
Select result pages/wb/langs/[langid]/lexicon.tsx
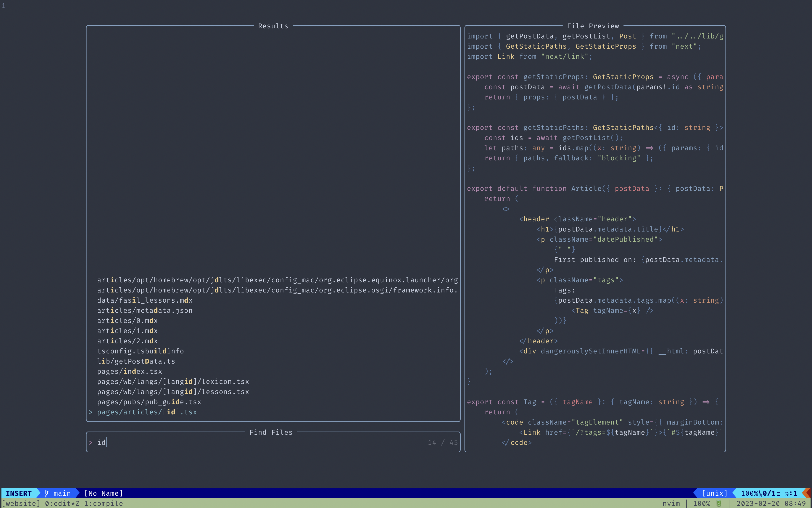coord(173,382)
